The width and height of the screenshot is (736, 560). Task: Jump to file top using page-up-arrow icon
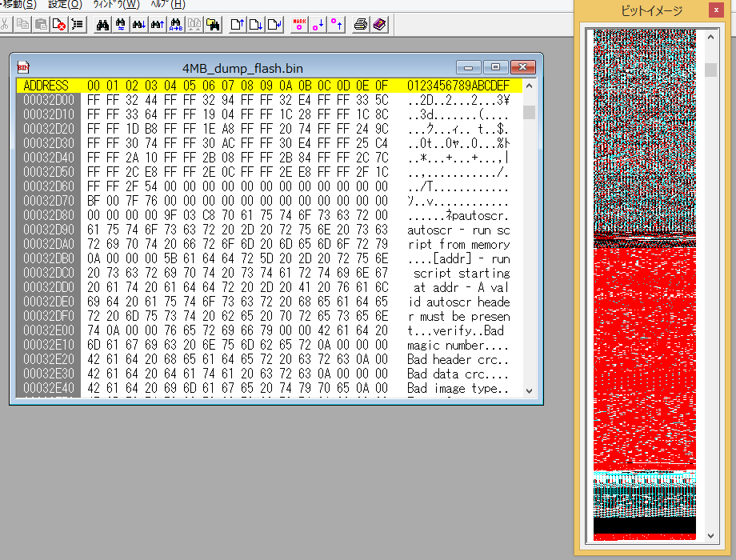(x=238, y=25)
